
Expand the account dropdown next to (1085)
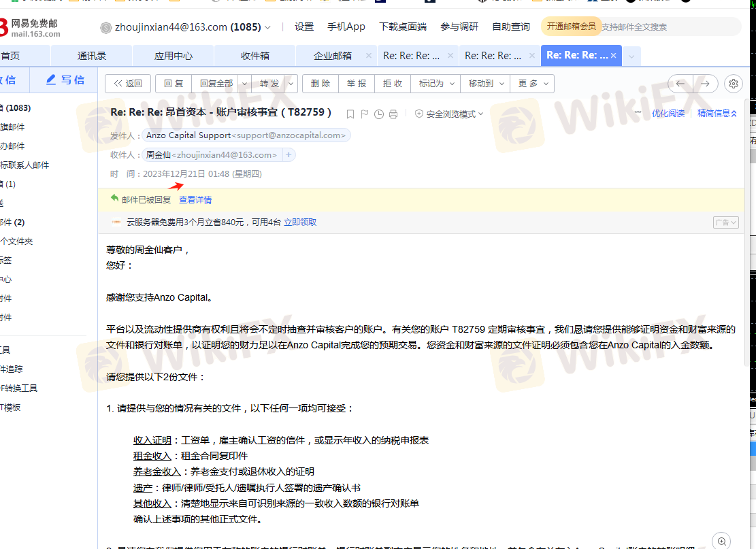[x=267, y=27]
